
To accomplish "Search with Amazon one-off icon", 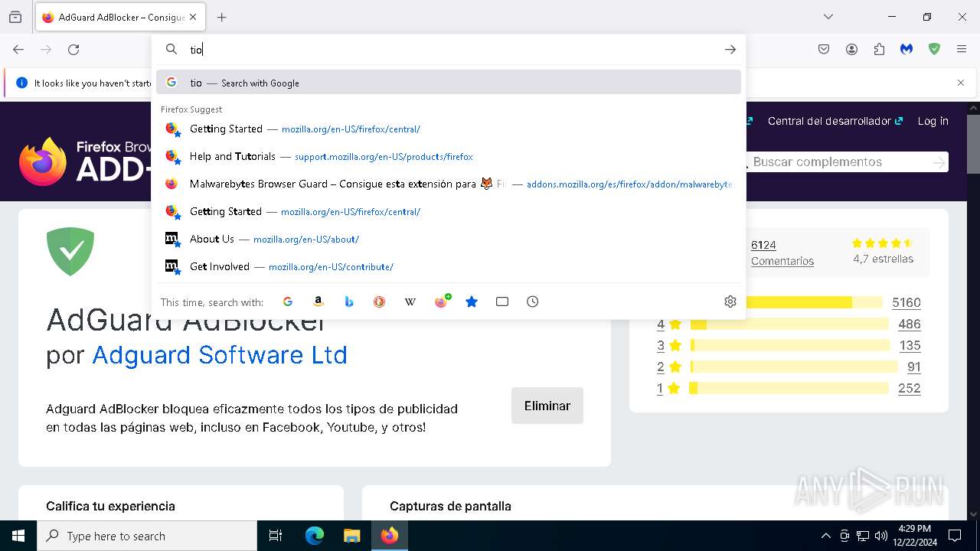I will [318, 302].
